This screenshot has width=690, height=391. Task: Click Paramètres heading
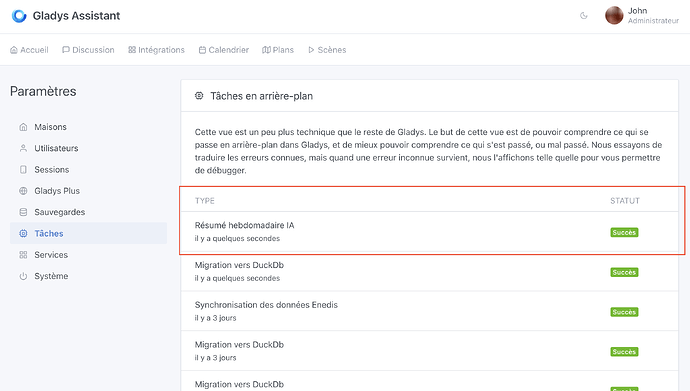coord(43,91)
